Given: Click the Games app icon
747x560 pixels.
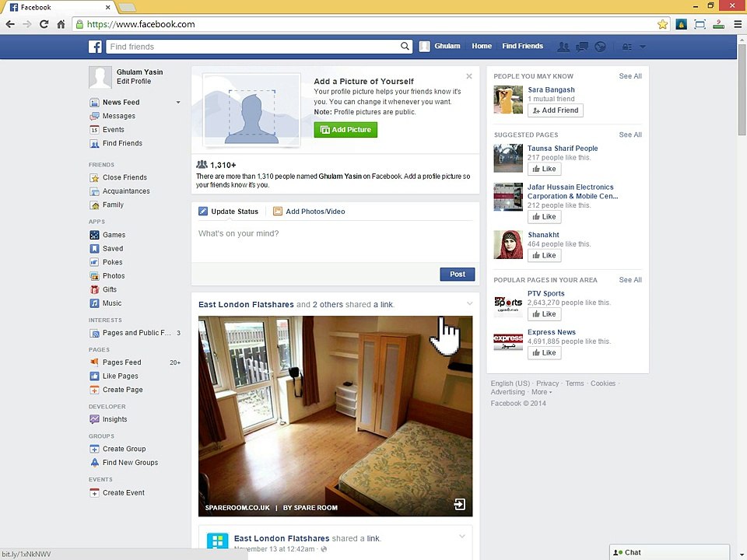Looking at the screenshot, I should pyautogui.click(x=94, y=235).
